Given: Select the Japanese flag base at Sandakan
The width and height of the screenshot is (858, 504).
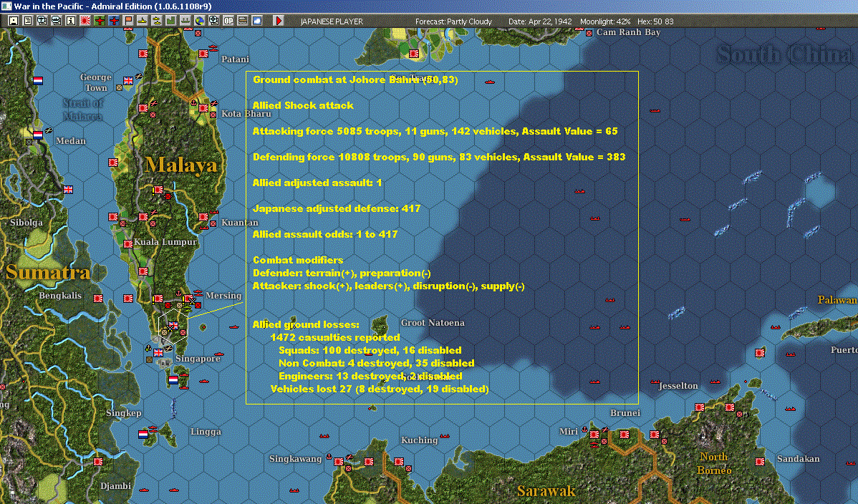Looking at the screenshot, I should point(759,462).
